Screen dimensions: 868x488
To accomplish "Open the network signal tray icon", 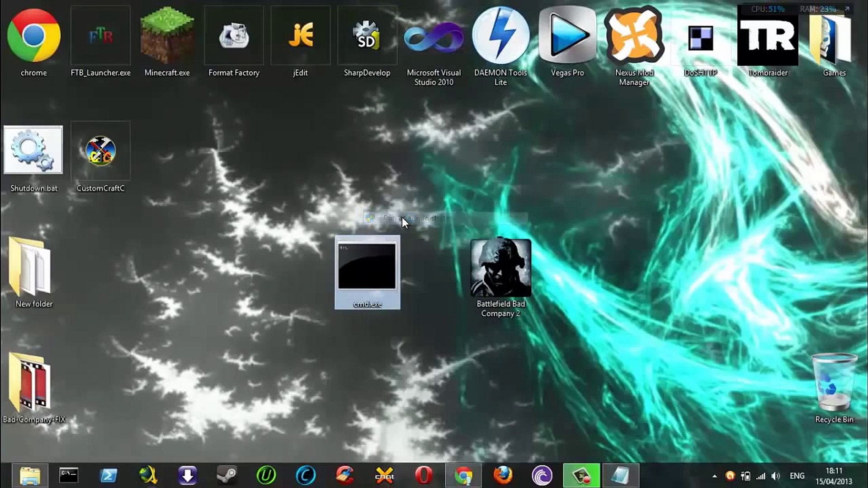I will 761,476.
